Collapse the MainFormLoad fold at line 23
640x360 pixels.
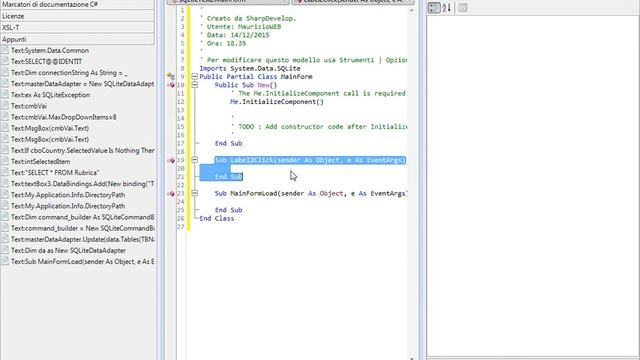(195, 193)
